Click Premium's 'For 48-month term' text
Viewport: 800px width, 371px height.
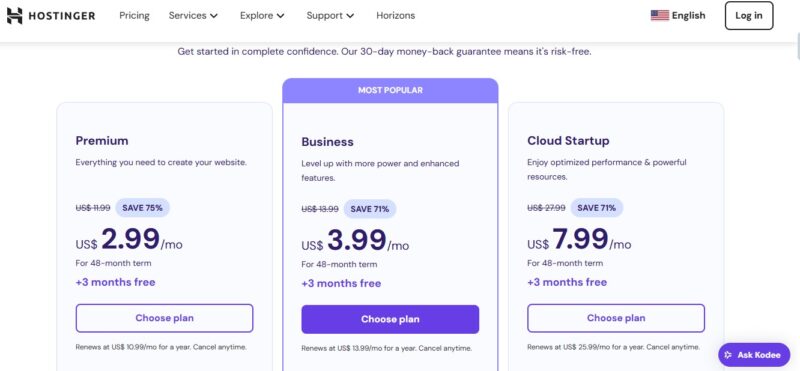(113, 263)
